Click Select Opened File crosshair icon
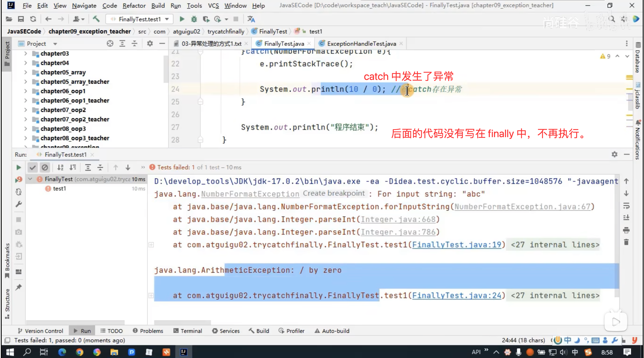Image resolution: width=644 pixels, height=358 pixels. tap(110, 44)
